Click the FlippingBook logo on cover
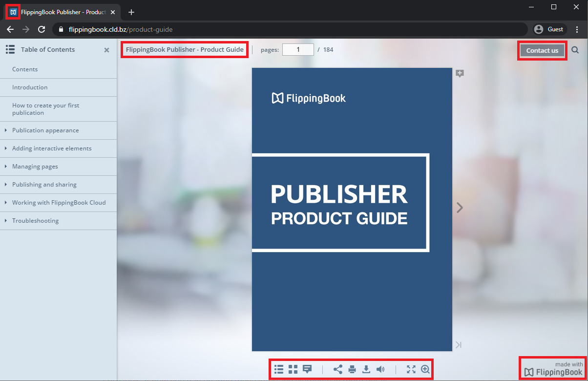Screen dimensions: 588x381 tap(309, 98)
